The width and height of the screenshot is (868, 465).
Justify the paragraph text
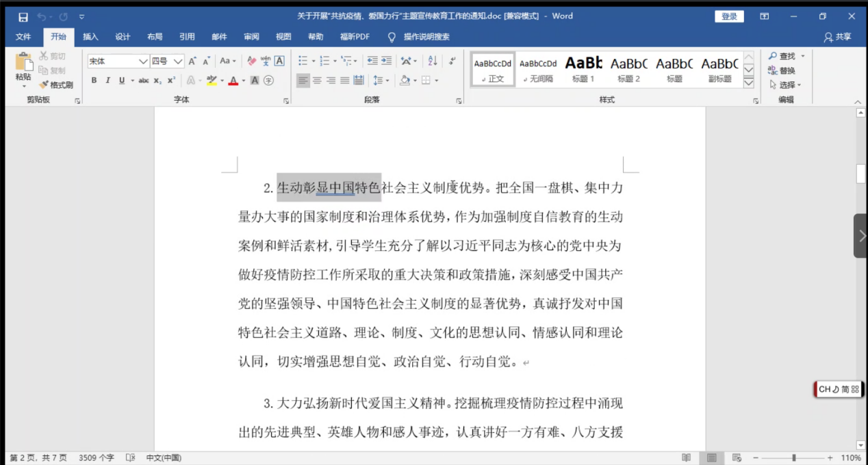pyautogui.click(x=344, y=80)
